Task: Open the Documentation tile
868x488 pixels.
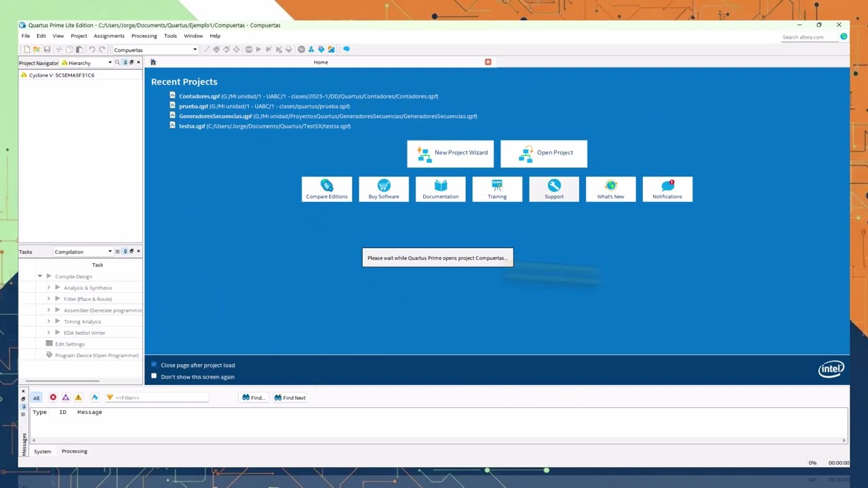Action: [x=441, y=189]
